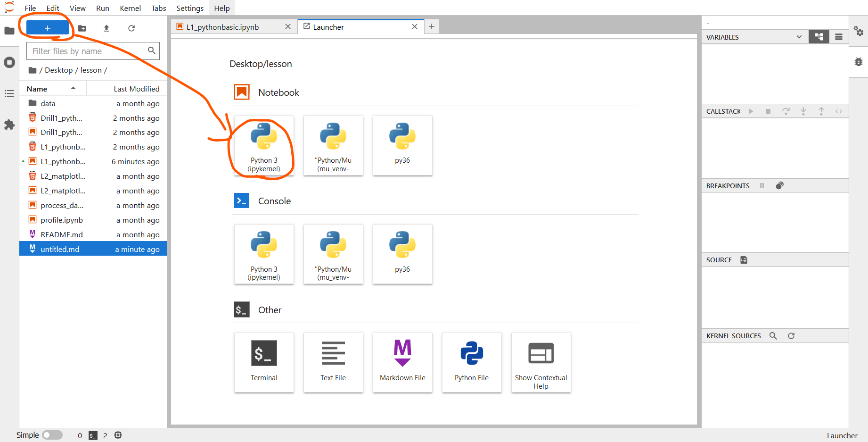Viewport: 868px width, 442px height.
Task: Open the Extension Manager sidebar
Action: tap(9, 125)
